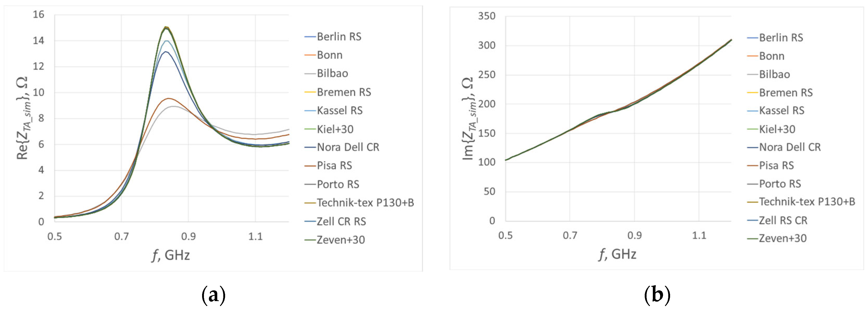Select the subfigure label (a)

tap(213, 295)
